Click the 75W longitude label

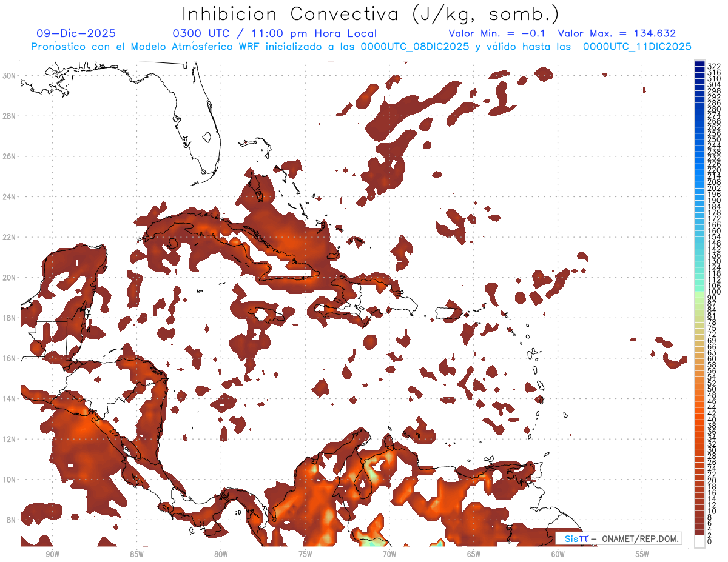[305, 554]
